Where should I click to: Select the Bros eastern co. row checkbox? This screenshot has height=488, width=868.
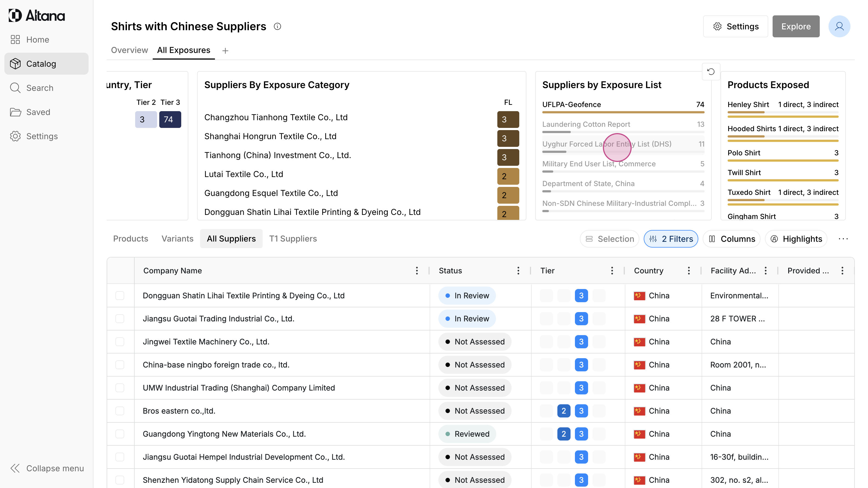point(120,411)
